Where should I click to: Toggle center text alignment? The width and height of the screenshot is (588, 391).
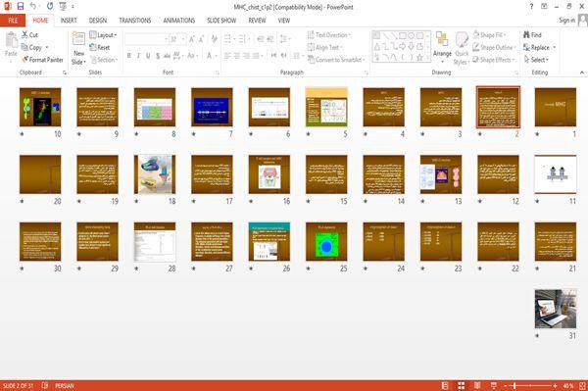tap(237, 56)
